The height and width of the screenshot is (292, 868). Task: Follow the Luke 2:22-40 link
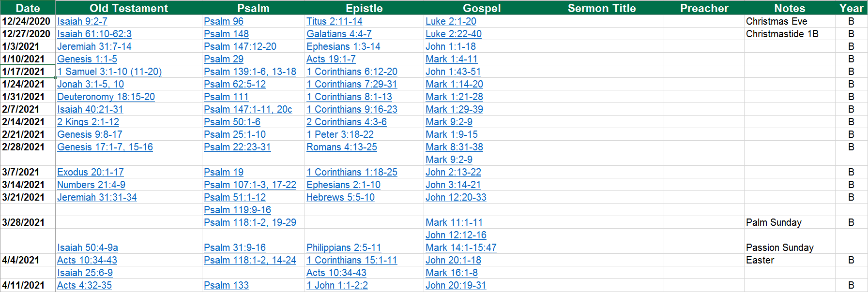pos(454,34)
